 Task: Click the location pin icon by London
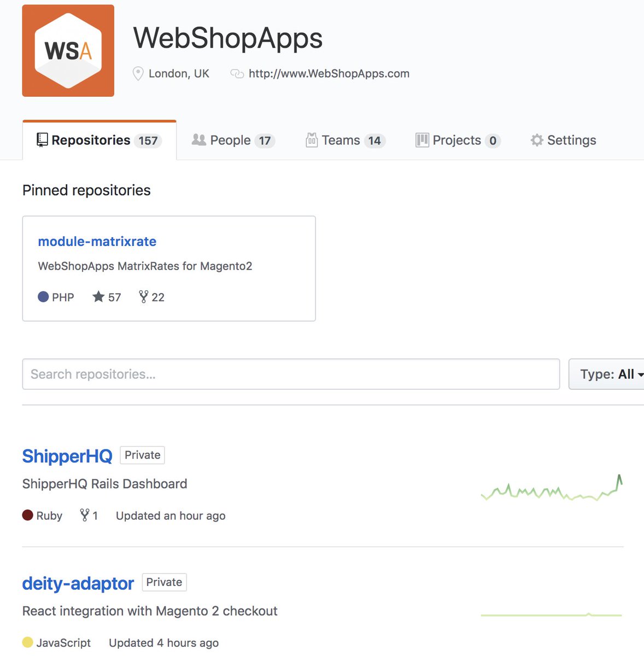point(138,74)
